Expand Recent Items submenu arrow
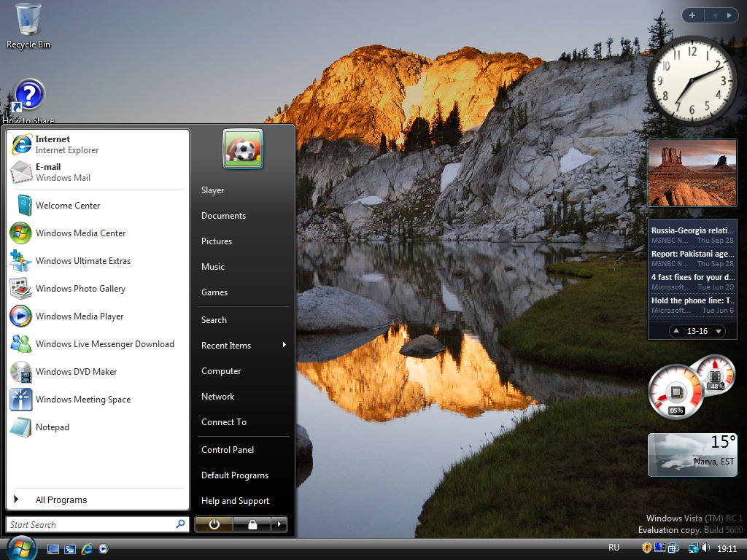The width and height of the screenshot is (747, 560). [x=285, y=345]
